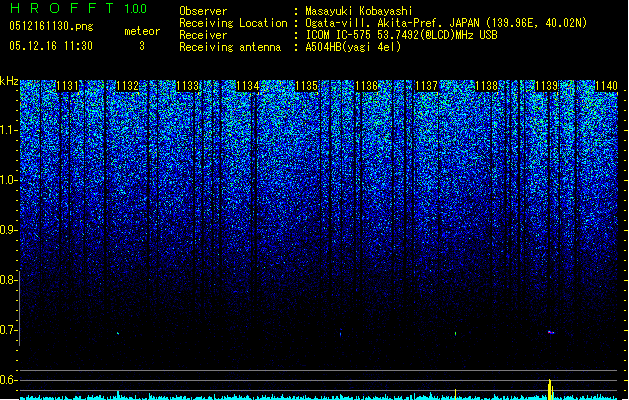Image resolution: width=629 pixels, height=400 pixels.
Task: Click the 'Receiving antenna' label
Action: point(230,47)
